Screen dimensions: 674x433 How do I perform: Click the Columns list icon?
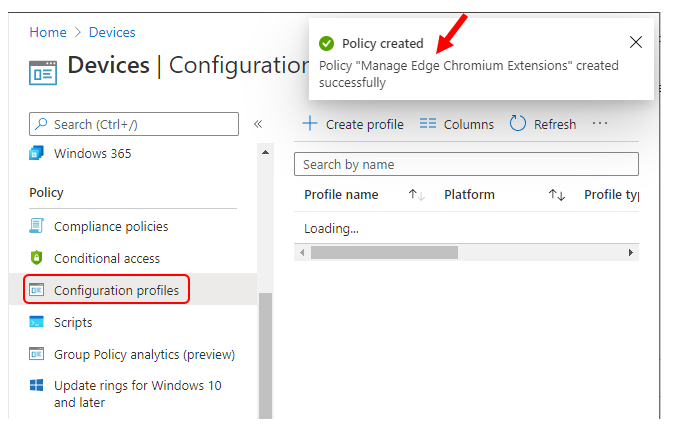click(x=428, y=123)
